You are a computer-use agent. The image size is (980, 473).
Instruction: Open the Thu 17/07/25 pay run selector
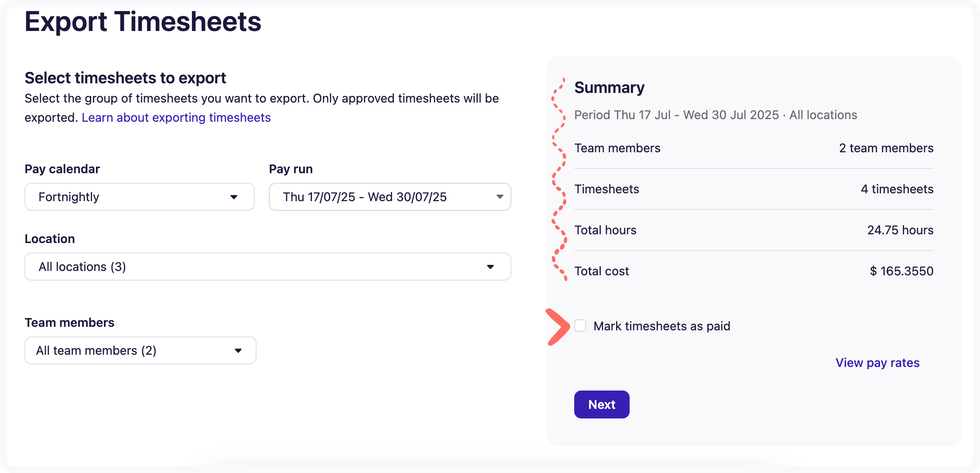pyautogui.click(x=384, y=197)
